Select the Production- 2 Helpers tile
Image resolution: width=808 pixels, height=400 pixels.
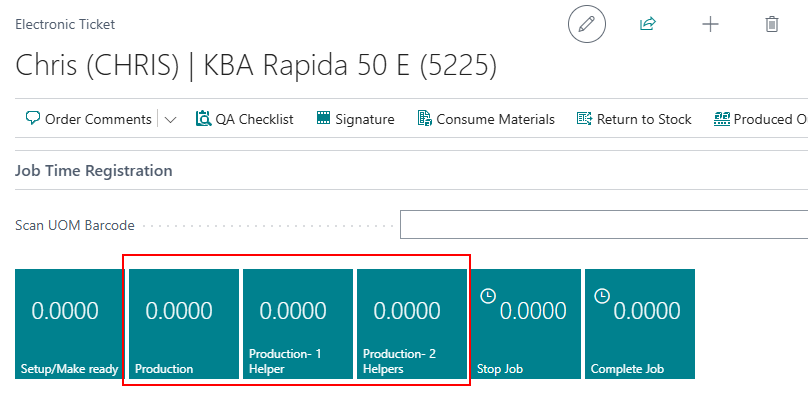412,324
